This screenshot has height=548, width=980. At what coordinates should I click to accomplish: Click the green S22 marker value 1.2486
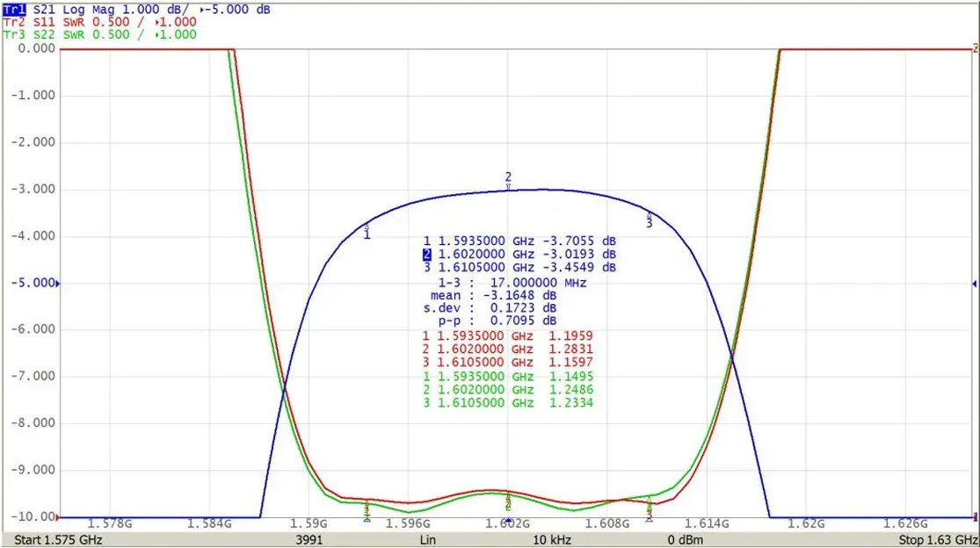[x=570, y=389]
